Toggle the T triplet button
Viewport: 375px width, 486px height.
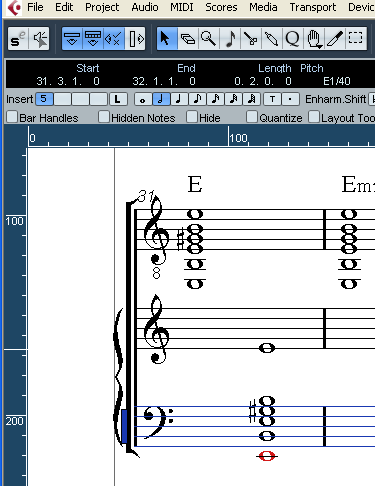click(272, 99)
